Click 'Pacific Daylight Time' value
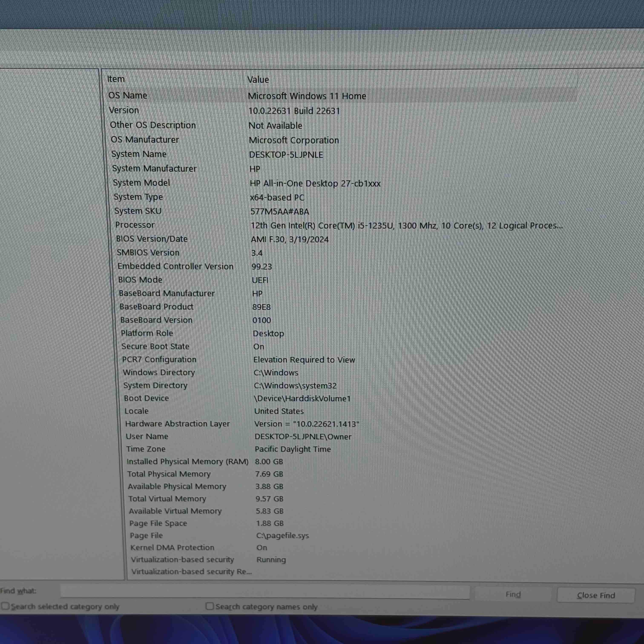The image size is (644, 644). pos(293,449)
